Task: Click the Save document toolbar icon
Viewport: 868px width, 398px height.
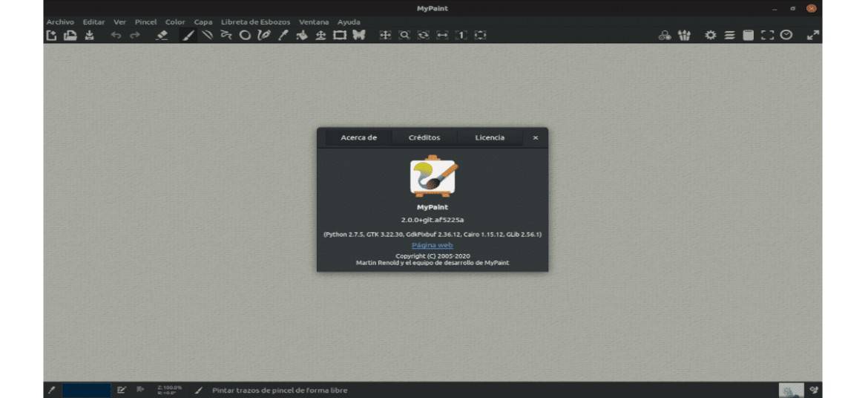Action: [x=90, y=36]
